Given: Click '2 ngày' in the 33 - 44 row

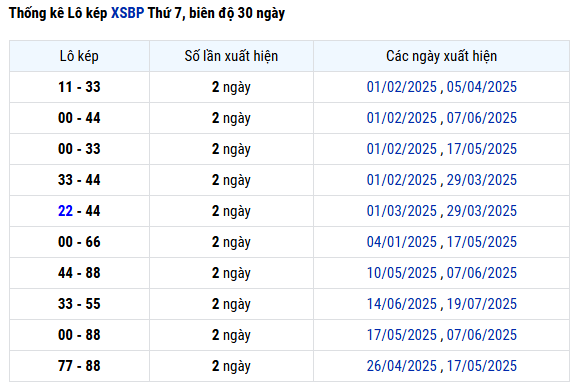Looking at the screenshot, I should (x=231, y=180).
